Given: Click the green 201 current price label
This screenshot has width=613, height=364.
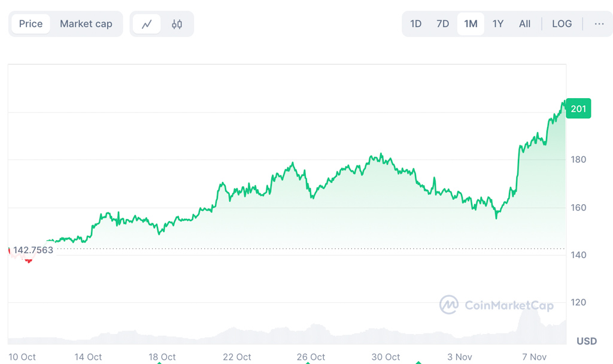Looking at the screenshot, I should pyautogui.click(x=578, y=108).
